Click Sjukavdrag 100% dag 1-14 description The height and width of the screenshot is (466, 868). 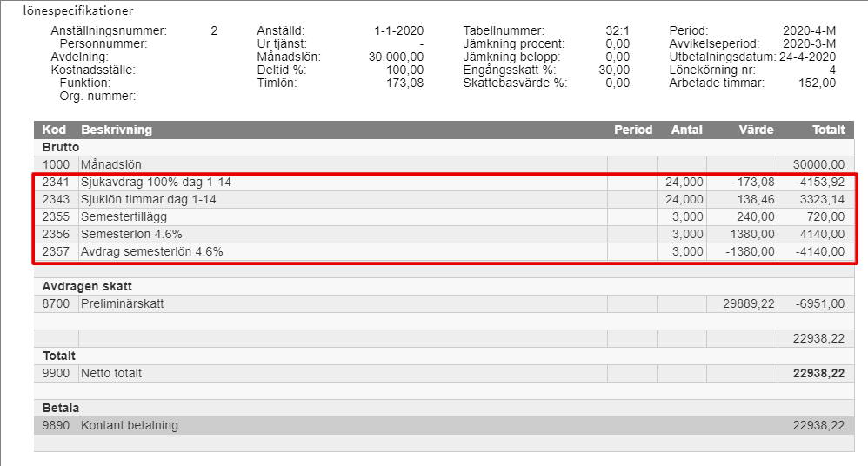(x=156, y=182)
